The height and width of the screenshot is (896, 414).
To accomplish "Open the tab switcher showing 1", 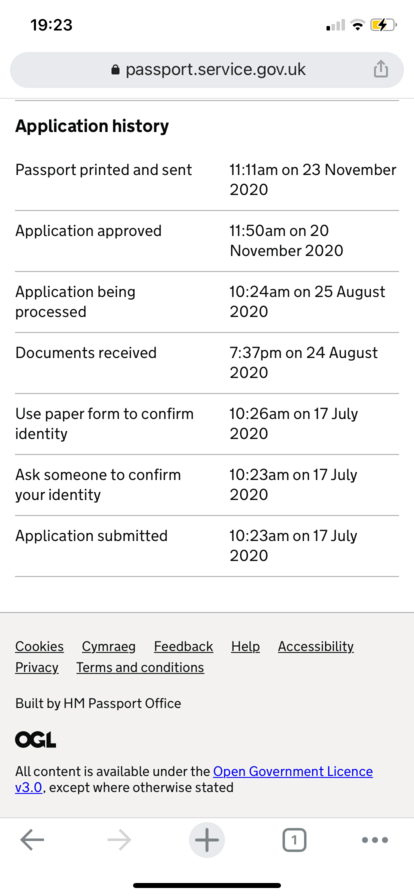I will coord(294,840).
